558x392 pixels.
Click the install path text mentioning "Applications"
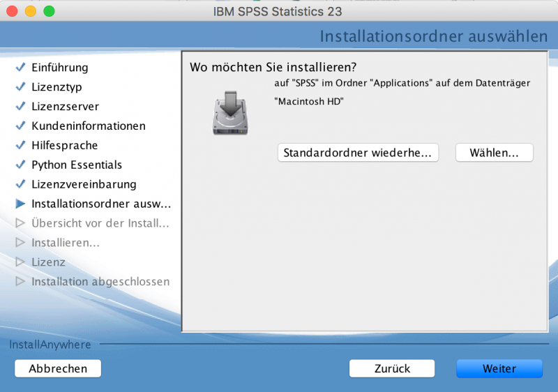(402, 83)
